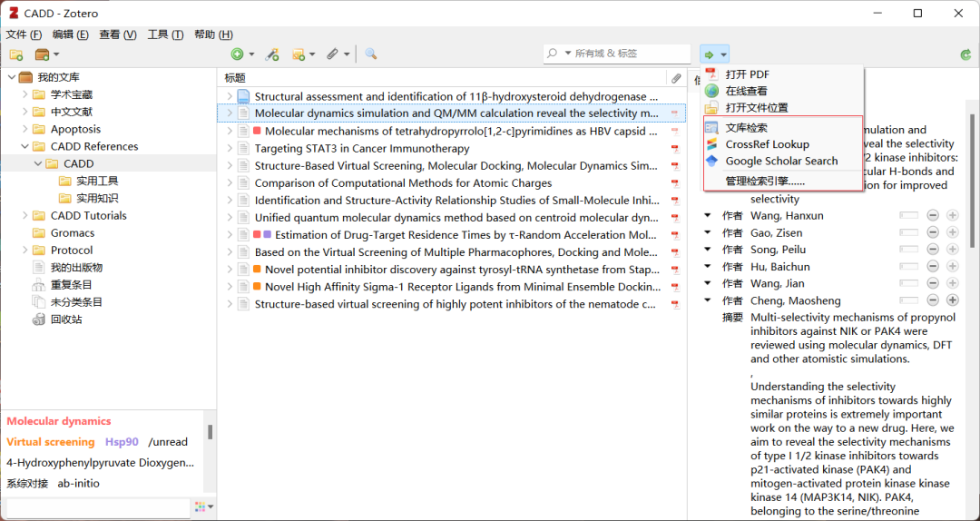This screenshot has height=521, width=980.
Task: Collapse the CADD References collection
Action: (x=24, y=146)
